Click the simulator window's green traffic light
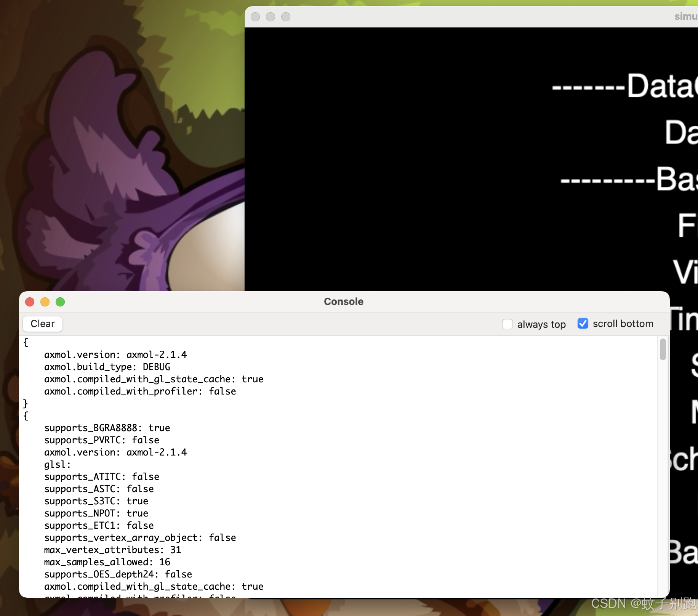Image resolution: width=698 pixels, height=616 pixels. (x=286, y=17)
